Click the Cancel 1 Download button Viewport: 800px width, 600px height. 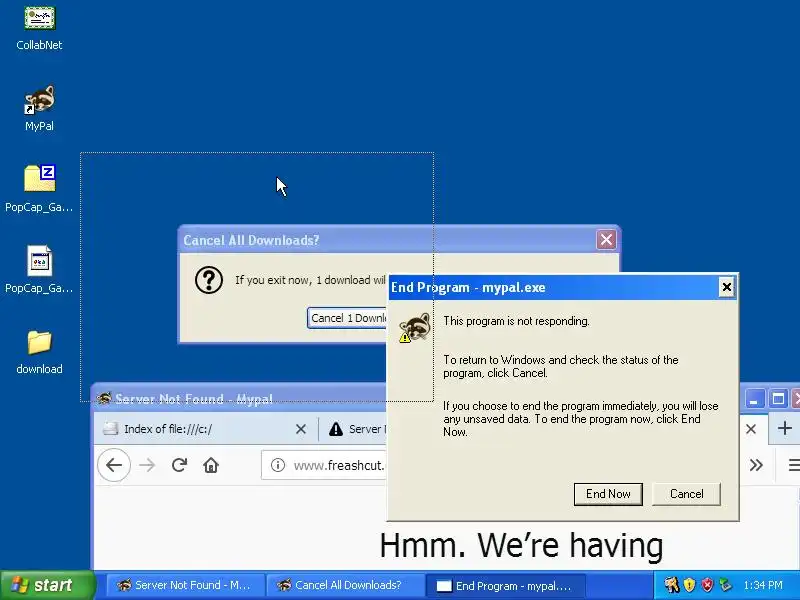coord(347,318)
